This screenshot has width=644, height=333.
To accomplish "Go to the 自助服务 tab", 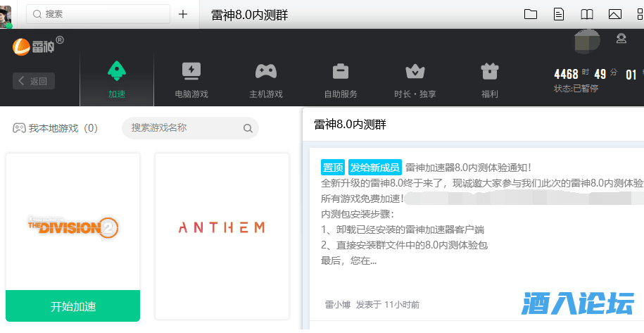I will (341, 79).
